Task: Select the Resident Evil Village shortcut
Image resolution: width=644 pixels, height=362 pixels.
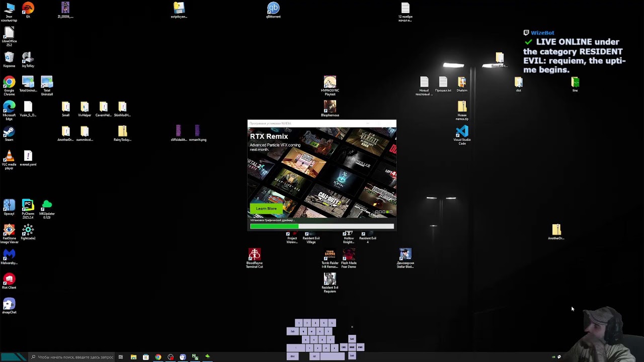Action: point(311,237)
